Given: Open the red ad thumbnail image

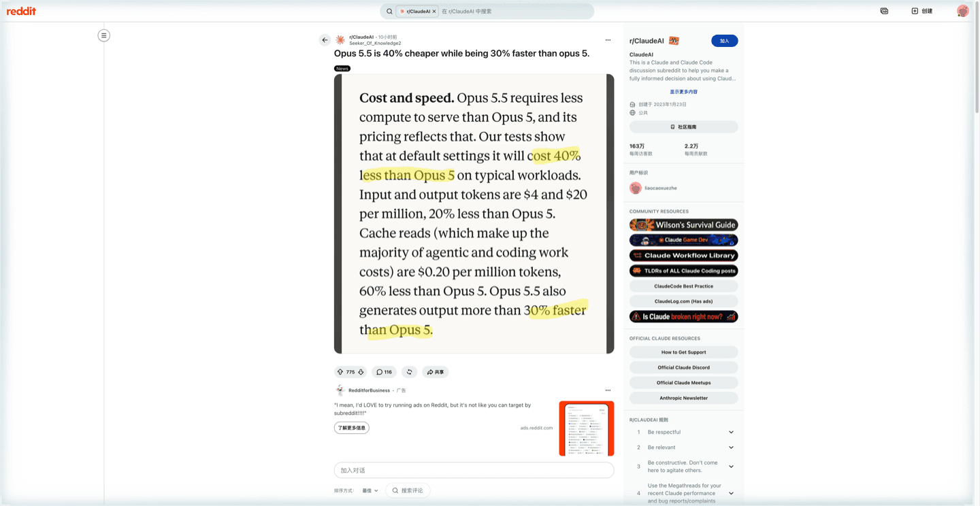Looking at the screenshot, I should tap(587, 428).
